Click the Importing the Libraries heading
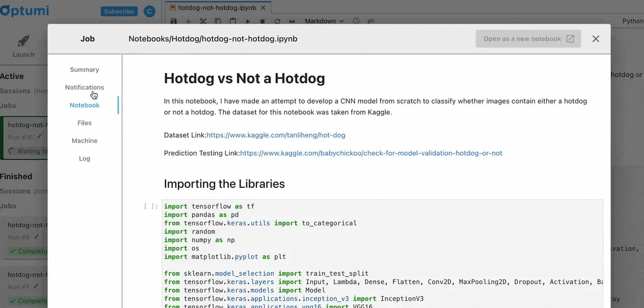The height and width of the screenshot is (308, 644). [x=224, y=184]
